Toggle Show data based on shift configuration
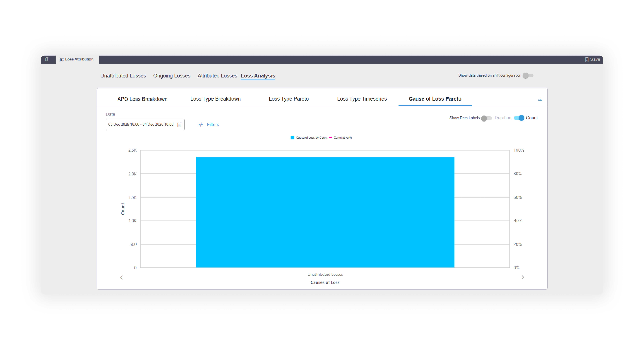644x350 pixels. coord(528,75)
